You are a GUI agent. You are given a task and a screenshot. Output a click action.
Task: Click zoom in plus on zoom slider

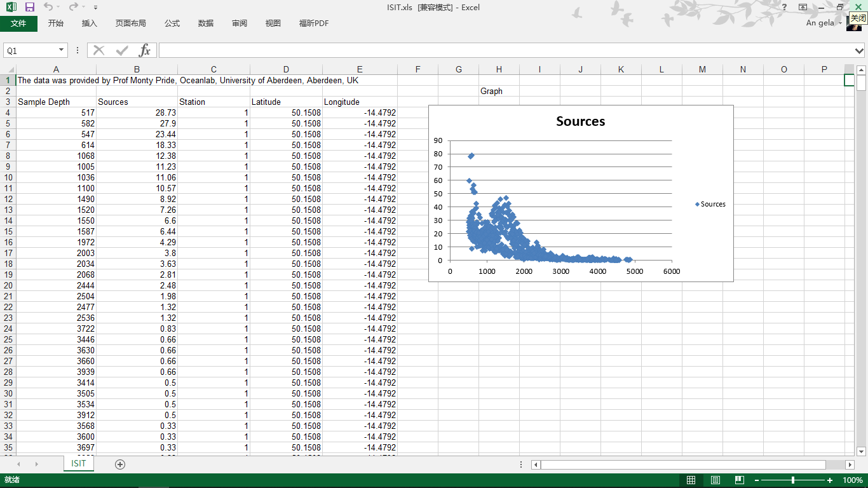coord(830,480)
